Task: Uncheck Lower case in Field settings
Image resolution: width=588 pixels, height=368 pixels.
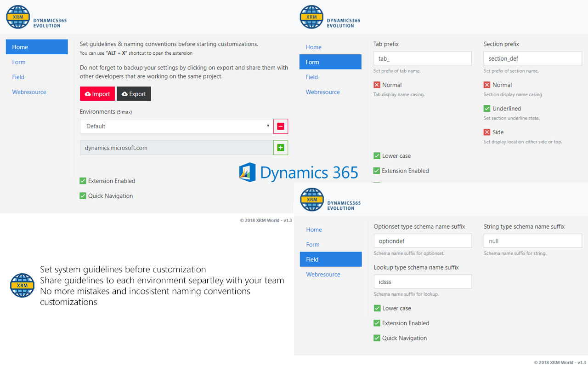Action: click(377, 308)
